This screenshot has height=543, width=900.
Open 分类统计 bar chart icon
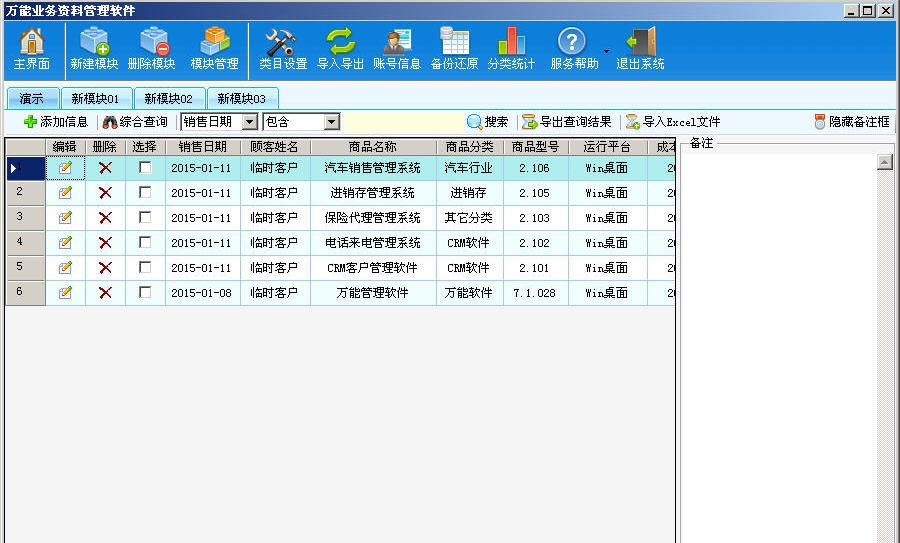click(511, 42)
